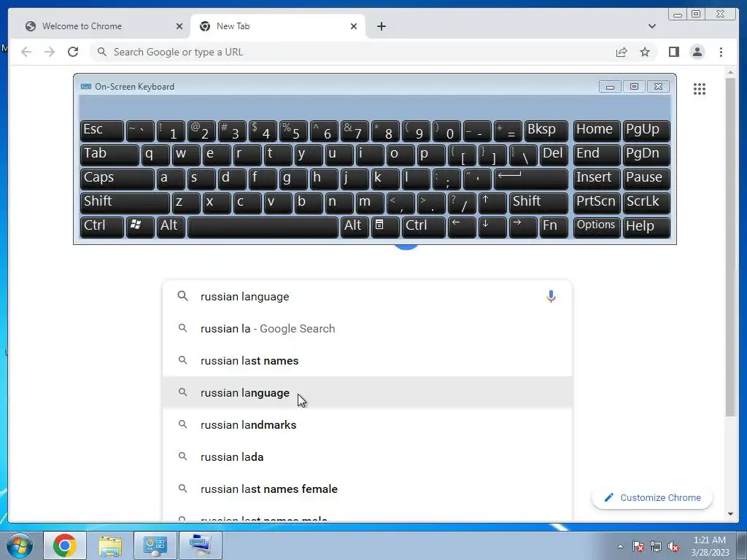Toggle the left Ctrl key on keyboard
This screenshot has height=560, width=747.
[102, 227]
